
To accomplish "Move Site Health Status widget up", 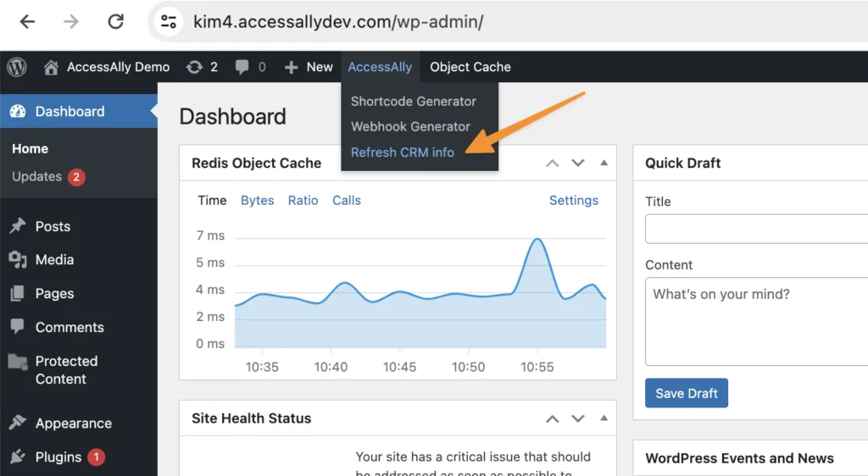I will click(x=552, y=418).
